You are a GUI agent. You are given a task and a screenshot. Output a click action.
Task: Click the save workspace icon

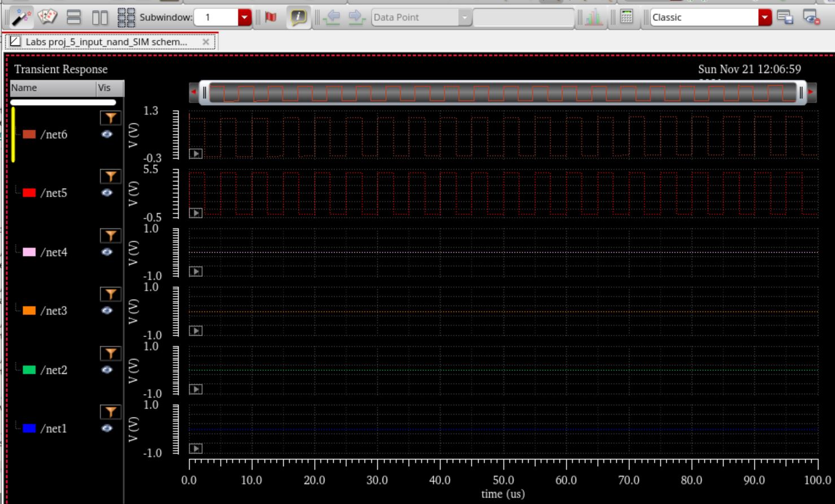[785, 18]
